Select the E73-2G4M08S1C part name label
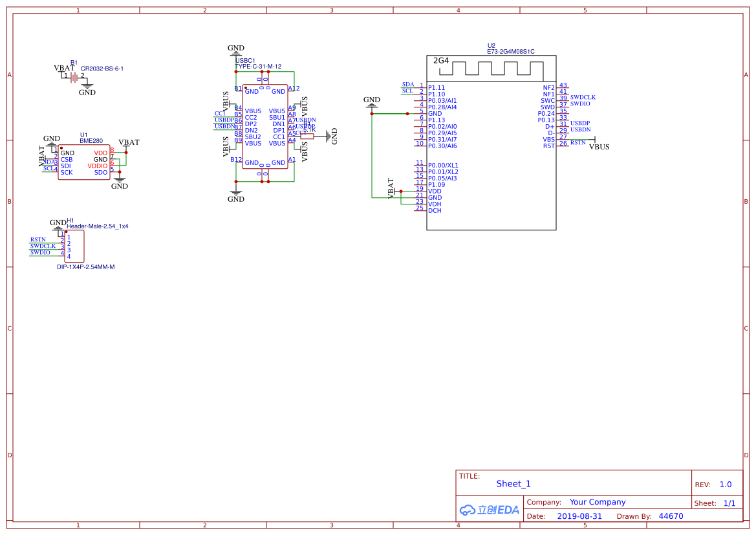 pos(511,52)
